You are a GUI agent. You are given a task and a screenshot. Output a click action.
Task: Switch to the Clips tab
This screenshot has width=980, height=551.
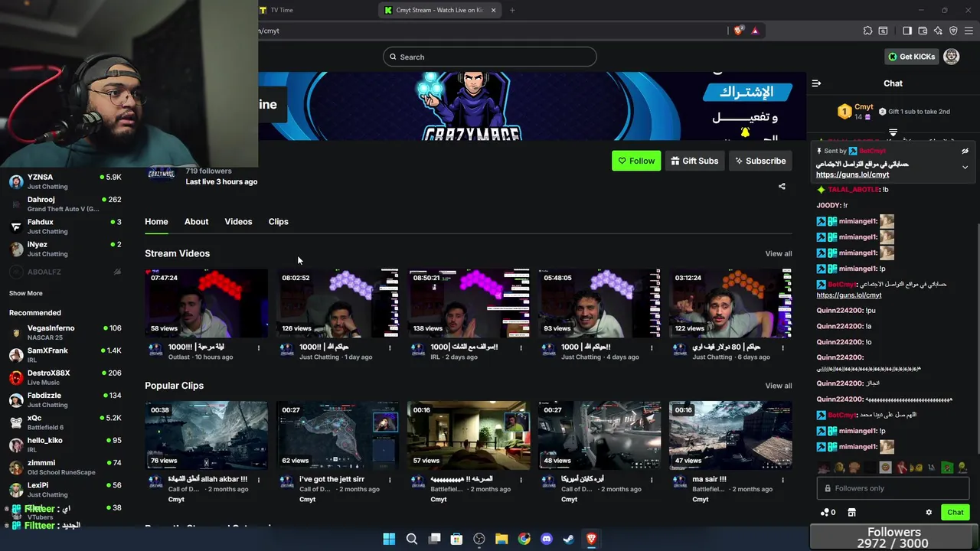278,221
